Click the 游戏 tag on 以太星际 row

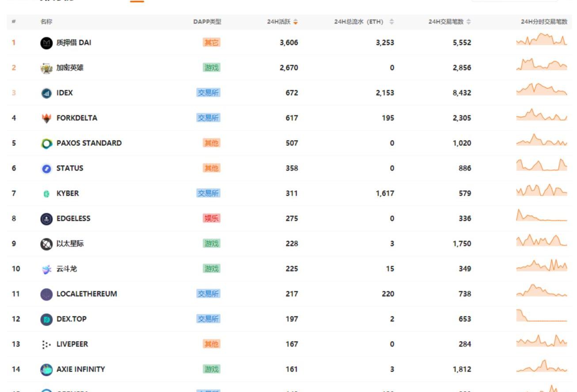click(211, 244)
